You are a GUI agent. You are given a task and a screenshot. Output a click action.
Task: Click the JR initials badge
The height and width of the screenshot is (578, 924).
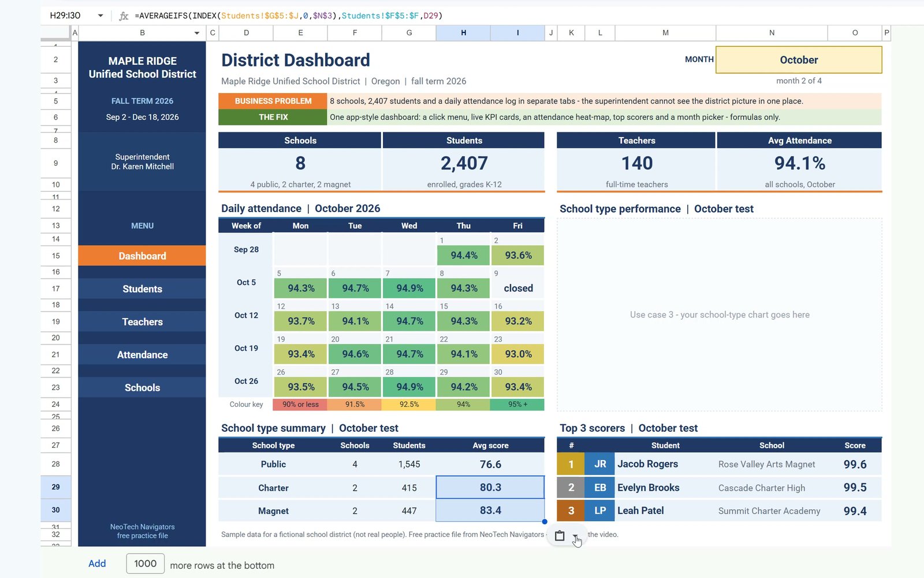click(600, 464)
